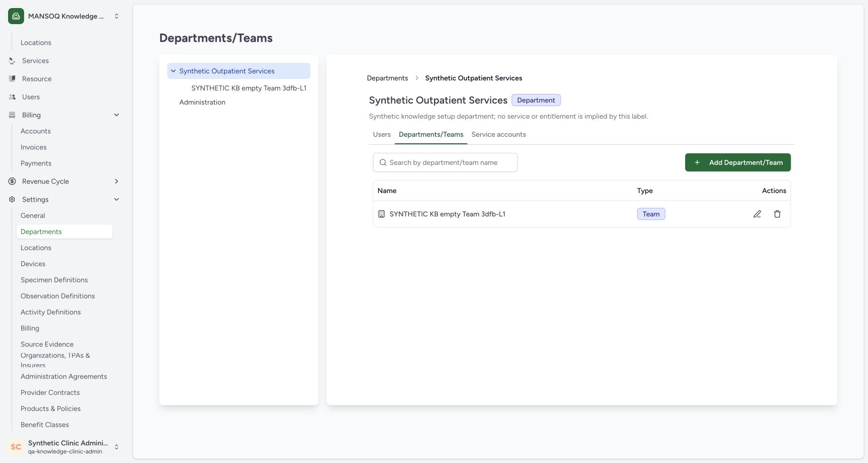This screenshot has width=868, height=463.
Task: Switch to the Users tab
Action: coord(382,135)
